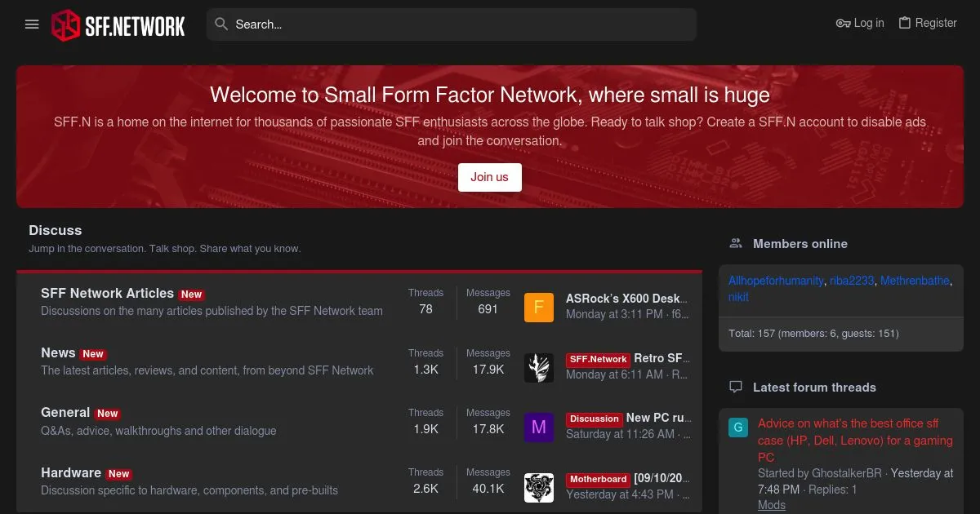980x514 pixels.
Task: Click the Members online heading
Action: 800,243
